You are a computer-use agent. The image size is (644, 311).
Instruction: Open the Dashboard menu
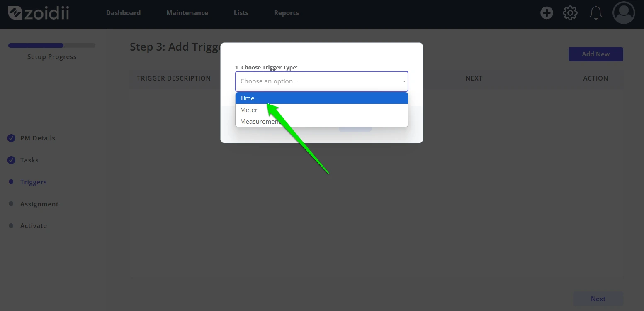(x=123, y=13)
